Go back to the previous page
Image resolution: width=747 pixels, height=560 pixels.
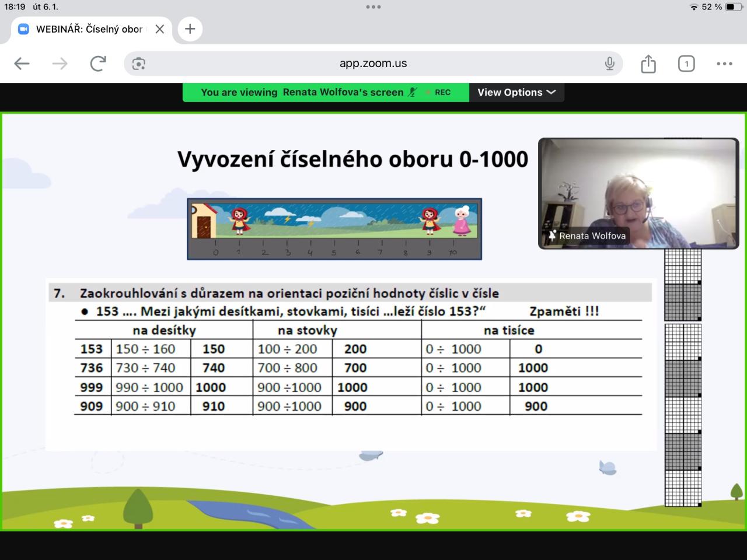22,64
